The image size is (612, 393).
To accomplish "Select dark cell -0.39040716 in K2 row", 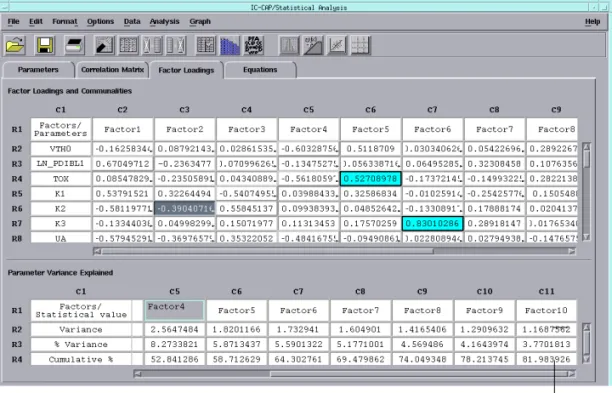I will coord(185,209).
